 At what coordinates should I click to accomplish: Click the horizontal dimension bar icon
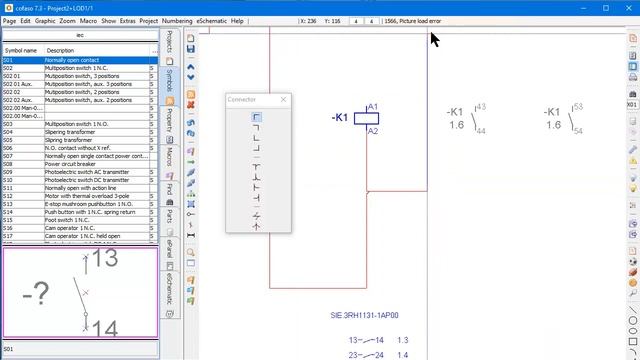tap(191, 235)
